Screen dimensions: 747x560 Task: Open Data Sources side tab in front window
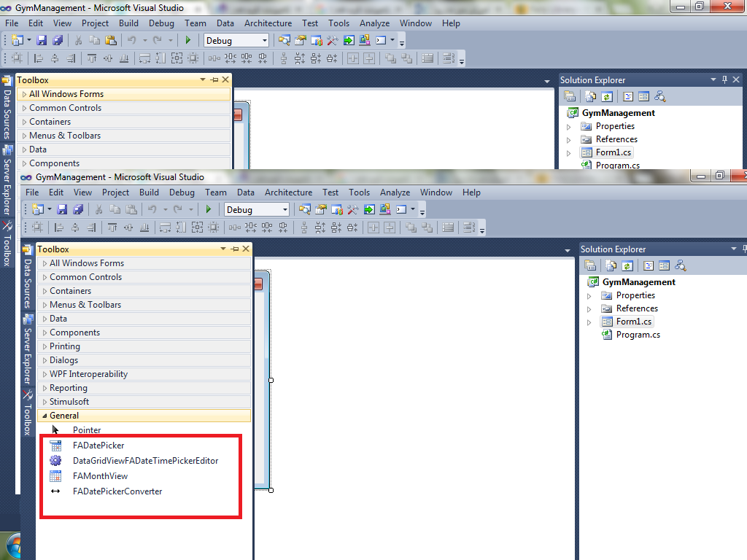(28, 277)
